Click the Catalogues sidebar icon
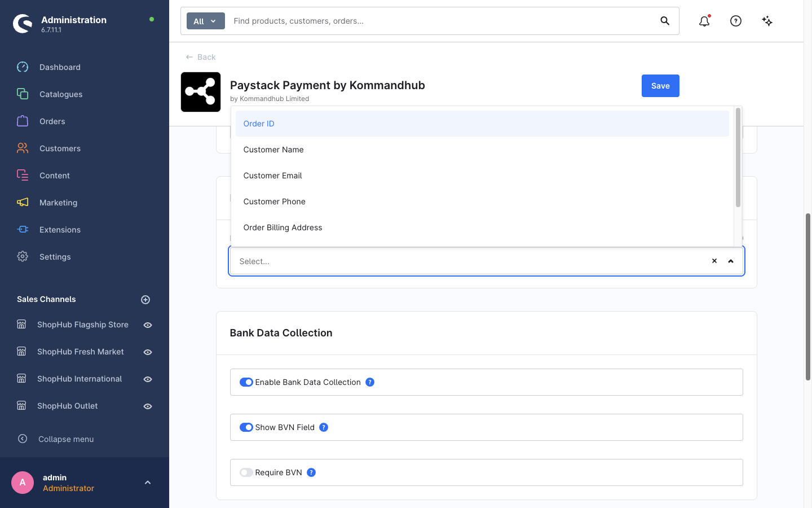The height and width of the screenshot is (508, 812). [x=23, y=94]
